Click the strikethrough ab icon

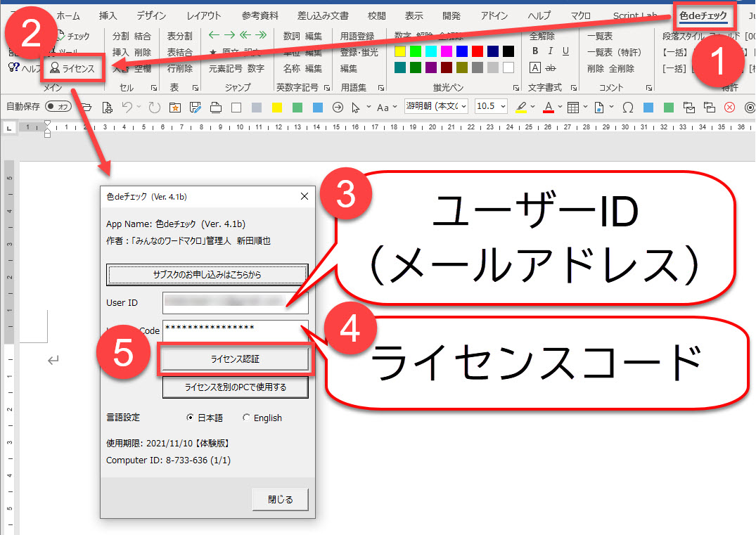(551, 68)
